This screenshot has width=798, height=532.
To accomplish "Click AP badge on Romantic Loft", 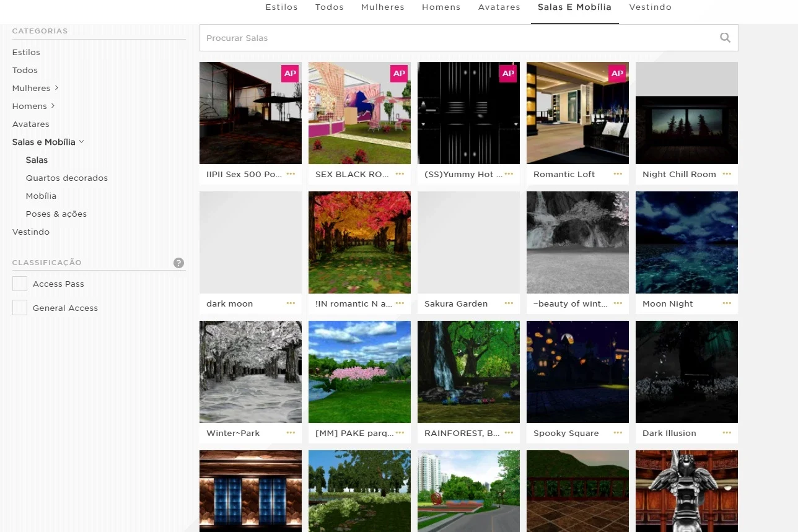I will 617,74.
